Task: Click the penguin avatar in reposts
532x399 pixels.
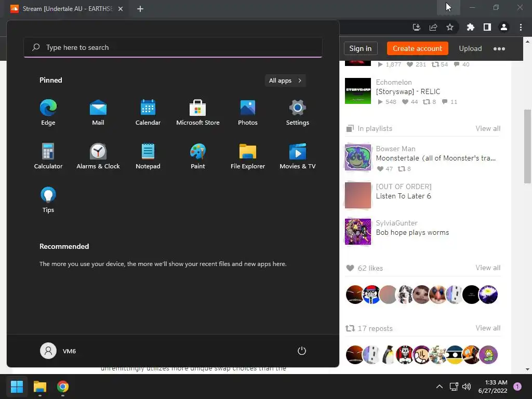Action: pyautogui.click(x=388, y=355)
